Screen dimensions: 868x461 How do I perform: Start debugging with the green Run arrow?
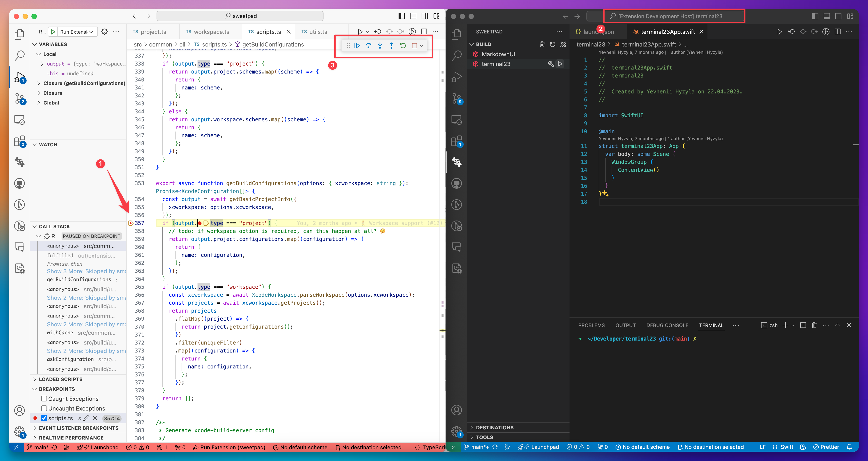[53, 32]
